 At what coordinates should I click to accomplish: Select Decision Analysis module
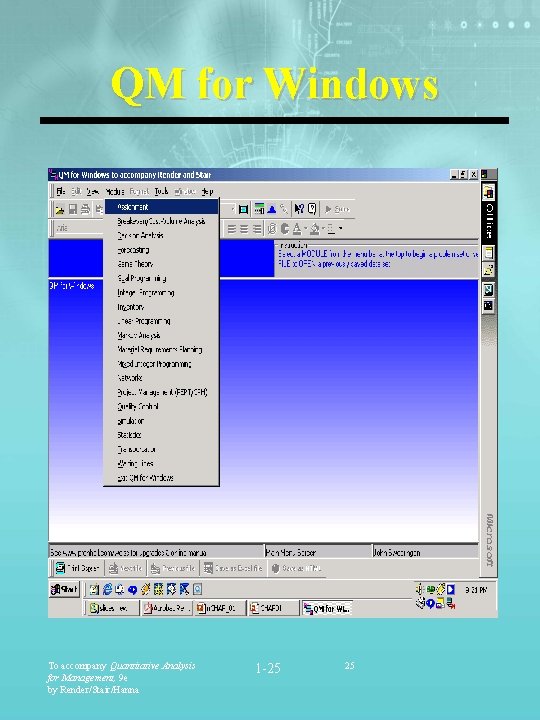tap(161, 236)
